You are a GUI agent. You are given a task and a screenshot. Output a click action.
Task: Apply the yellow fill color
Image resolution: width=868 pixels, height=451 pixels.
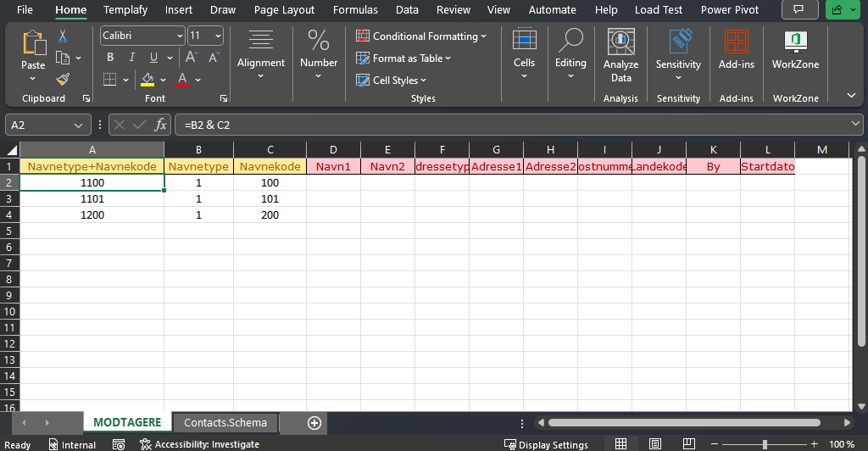pos(147,80)
